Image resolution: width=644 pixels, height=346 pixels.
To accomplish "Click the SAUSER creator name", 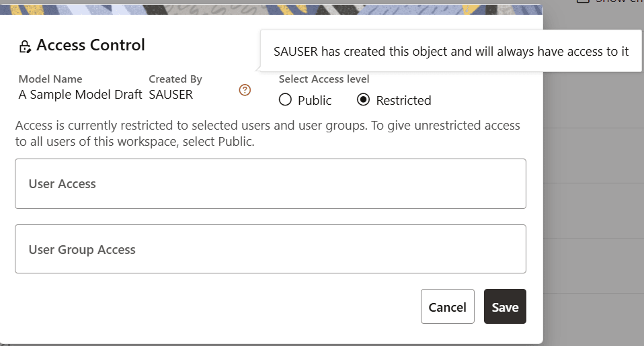I will pyautogui.click(x=171, y=95).
